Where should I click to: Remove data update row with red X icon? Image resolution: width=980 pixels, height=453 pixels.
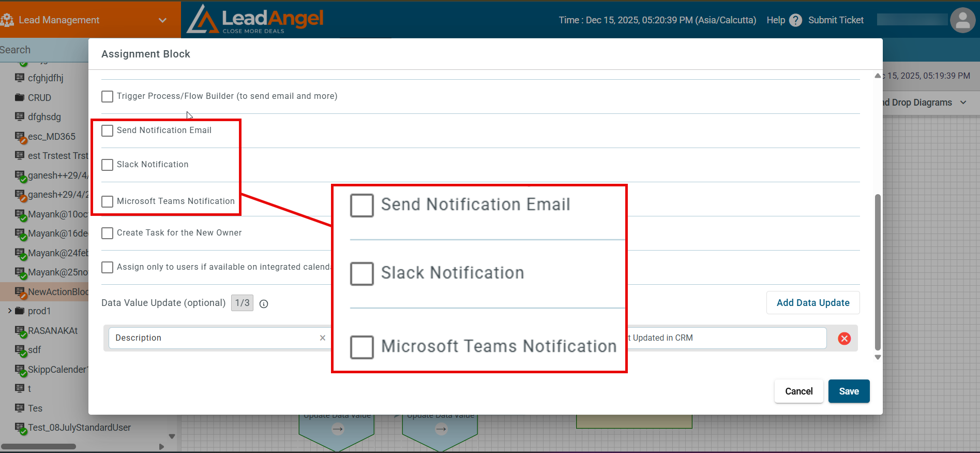point(845,339)
